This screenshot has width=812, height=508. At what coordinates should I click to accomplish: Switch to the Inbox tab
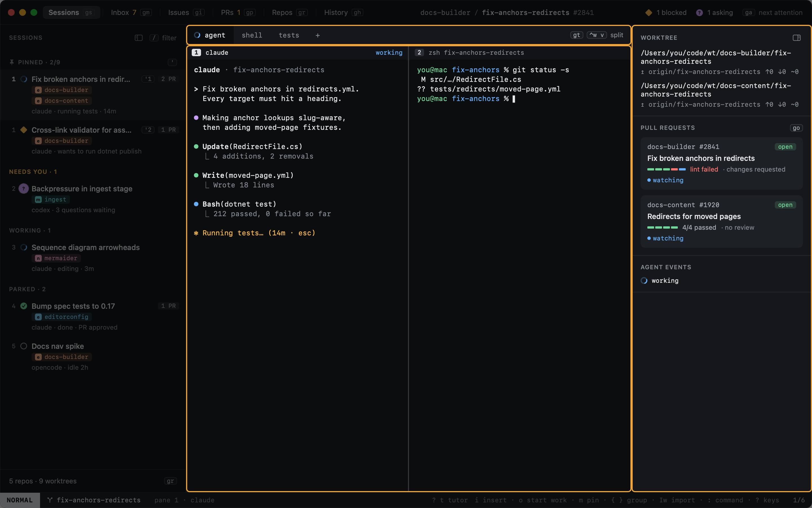pos(131,12)
